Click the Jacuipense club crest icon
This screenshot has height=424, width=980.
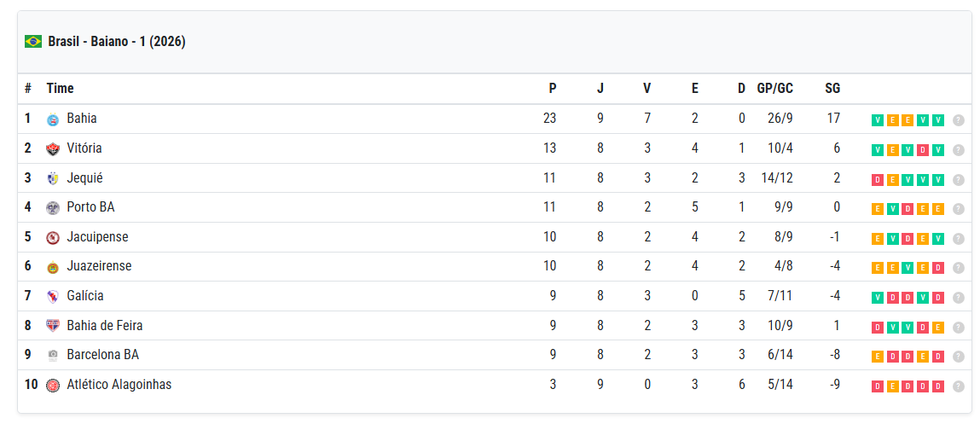[x=53, y=237]
